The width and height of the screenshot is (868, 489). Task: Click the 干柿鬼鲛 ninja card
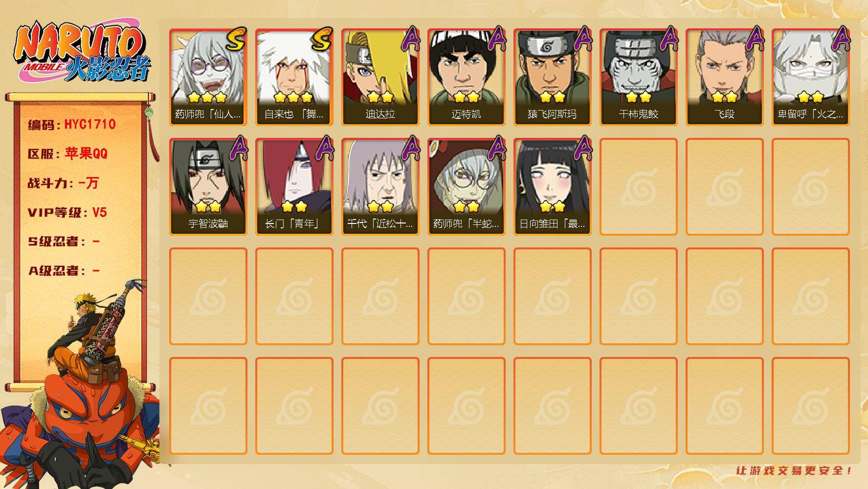(638, 77)
